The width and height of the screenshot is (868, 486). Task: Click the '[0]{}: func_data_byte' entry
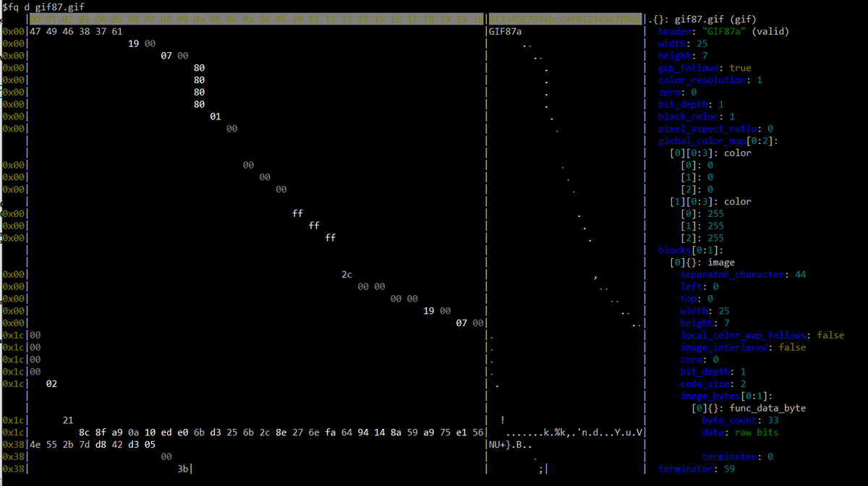(748, 409)
